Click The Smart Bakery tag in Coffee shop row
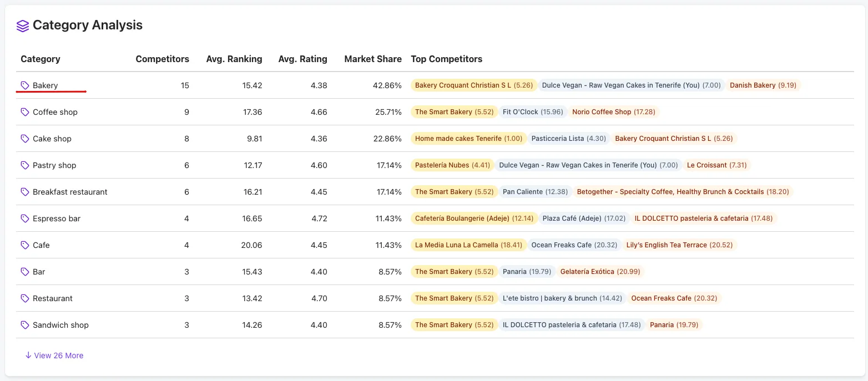Viewport: 868px width, 381px height. (x=454, y=112)
